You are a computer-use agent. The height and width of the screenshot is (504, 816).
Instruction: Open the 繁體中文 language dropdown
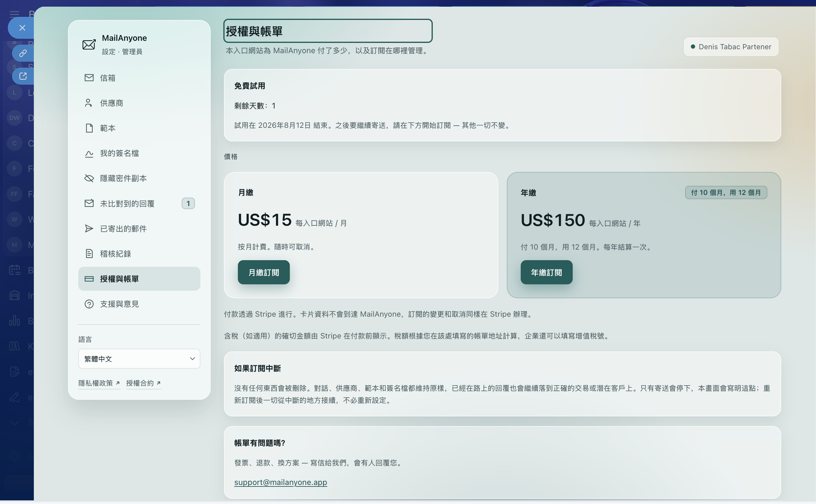pos(139,359)
